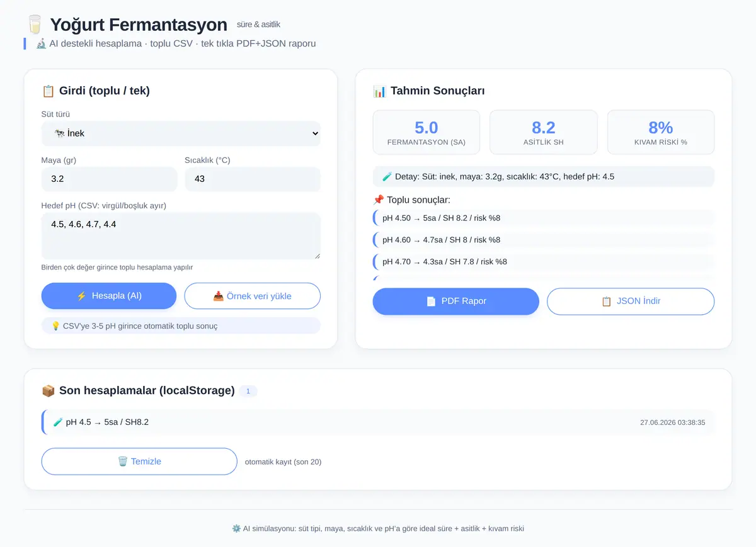Click the Fermantasyon (SA) 5.0 result card
This screenshot has width=756, height=547.
427,132
